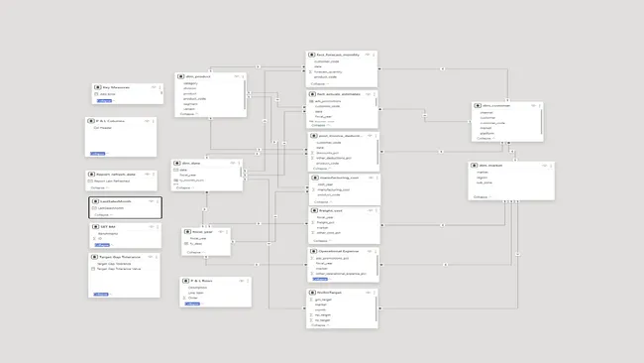Open more options on NsGmTarget table
Viewport: 644px width, 363px height.
click(375, 293)
